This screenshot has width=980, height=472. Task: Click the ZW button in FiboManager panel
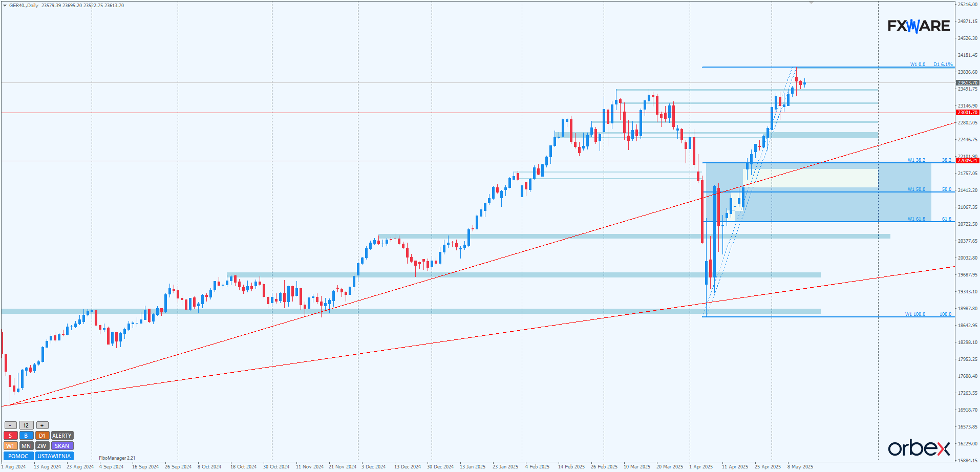[x=42, y=446]
